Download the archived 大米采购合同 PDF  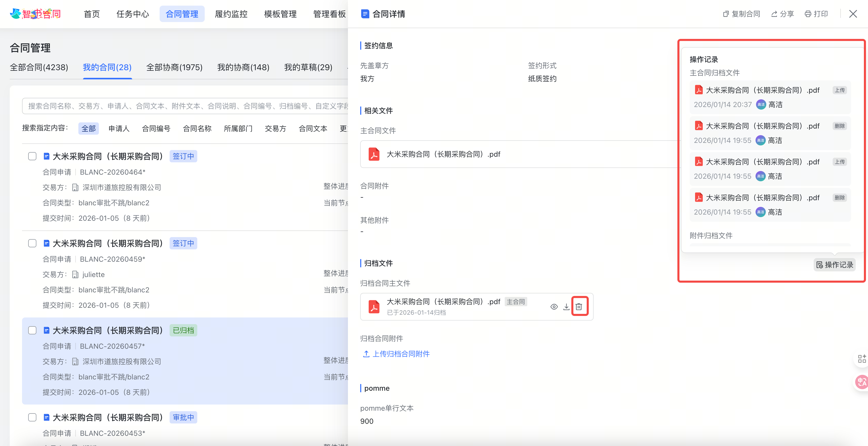[x=566, y=307]
